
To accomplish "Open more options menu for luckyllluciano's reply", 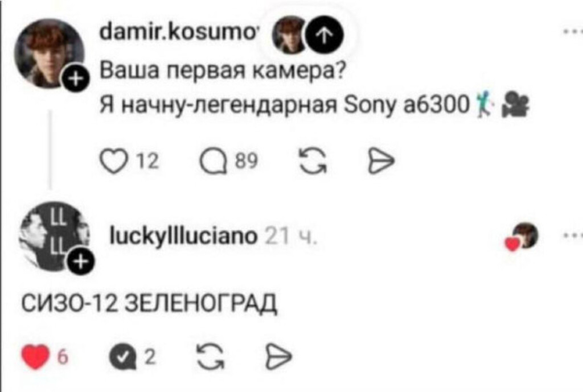I will (x=573, y=235).
